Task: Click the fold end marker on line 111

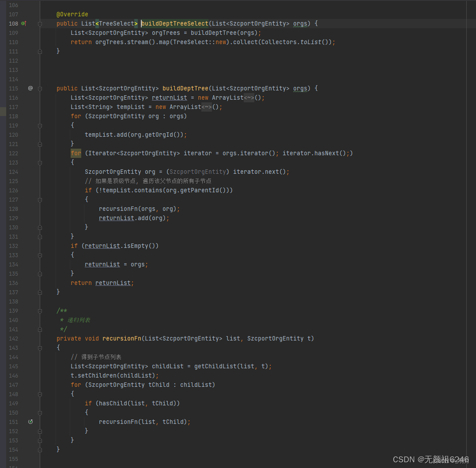Action: [40, 52]
